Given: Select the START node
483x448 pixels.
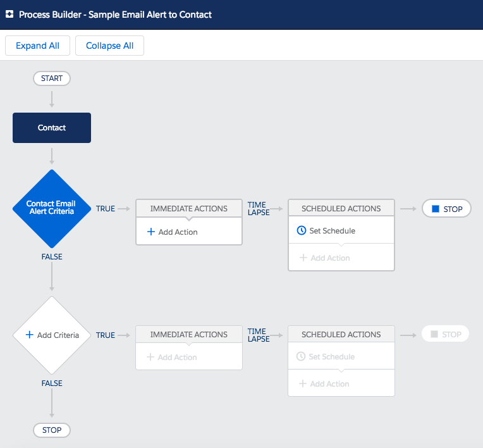Looking at the screenshot, I should (x=52, y=78).
